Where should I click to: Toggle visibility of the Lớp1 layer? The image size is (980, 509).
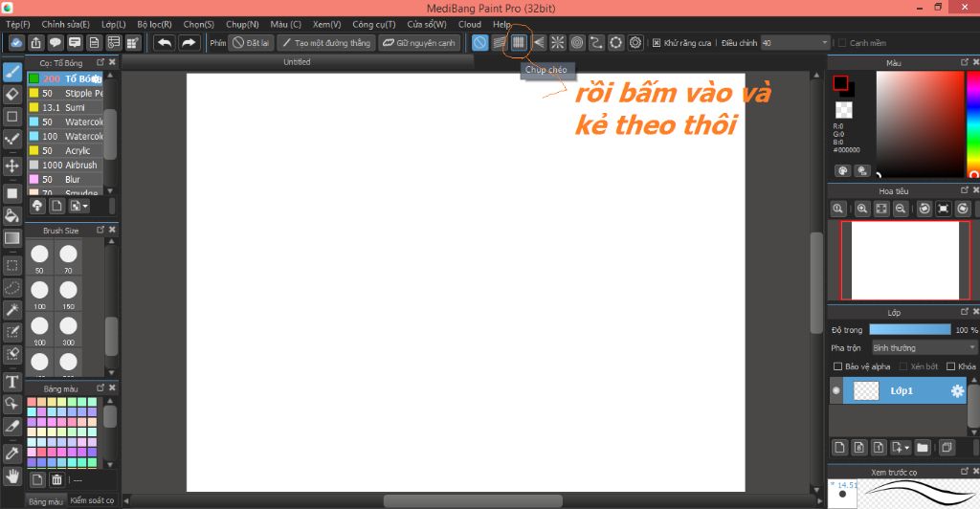pyautogui.click(x=836, y=391)
